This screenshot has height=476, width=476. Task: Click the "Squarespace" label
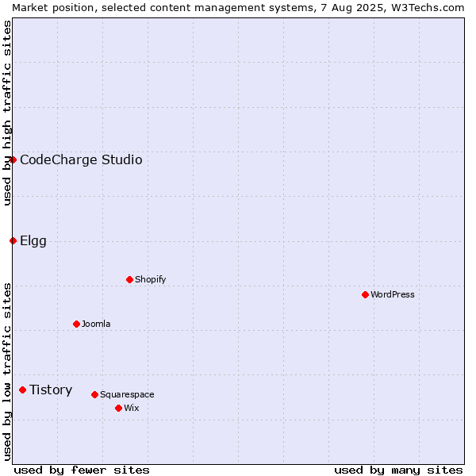coord(127,394)
